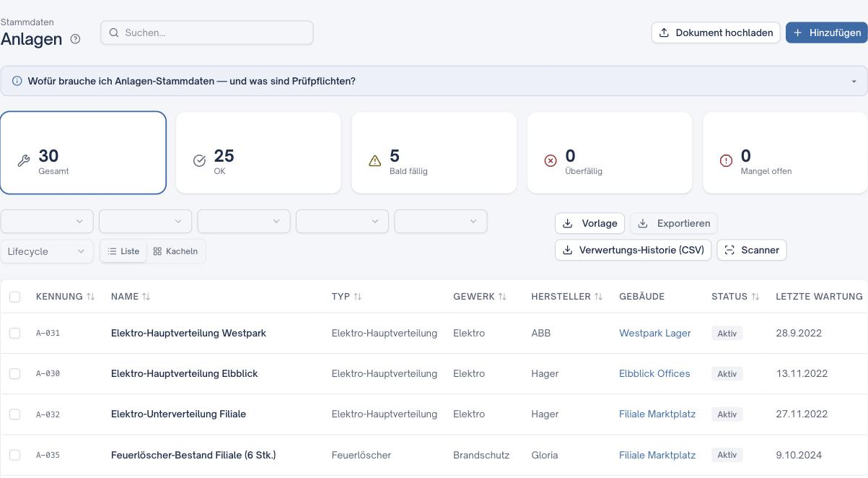This screenshot has width=868, height=478.
Task: Toggle the select-all checkbox in table header
Action: point(15,297)
